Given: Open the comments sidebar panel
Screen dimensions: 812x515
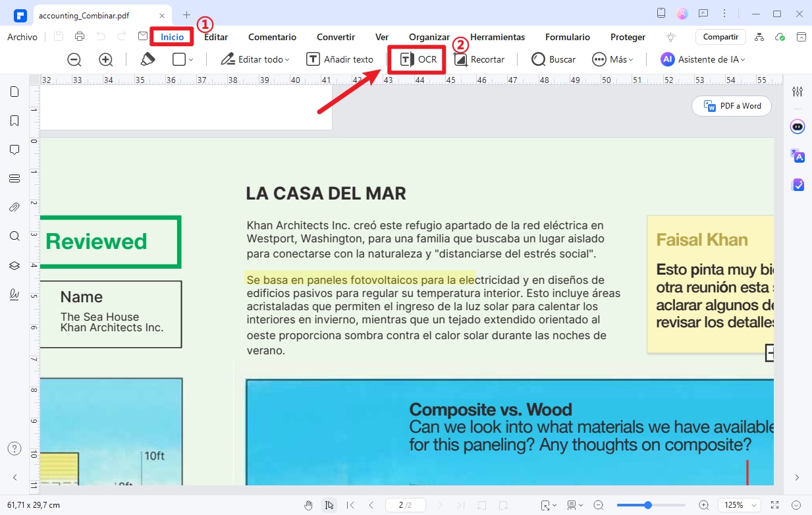Looking at the screenshot, I should click(14, 149).
